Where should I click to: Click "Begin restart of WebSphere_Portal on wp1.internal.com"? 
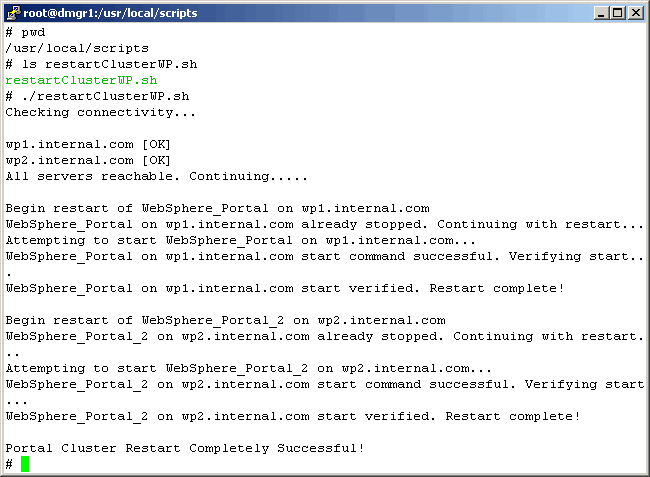coord(217,208)
